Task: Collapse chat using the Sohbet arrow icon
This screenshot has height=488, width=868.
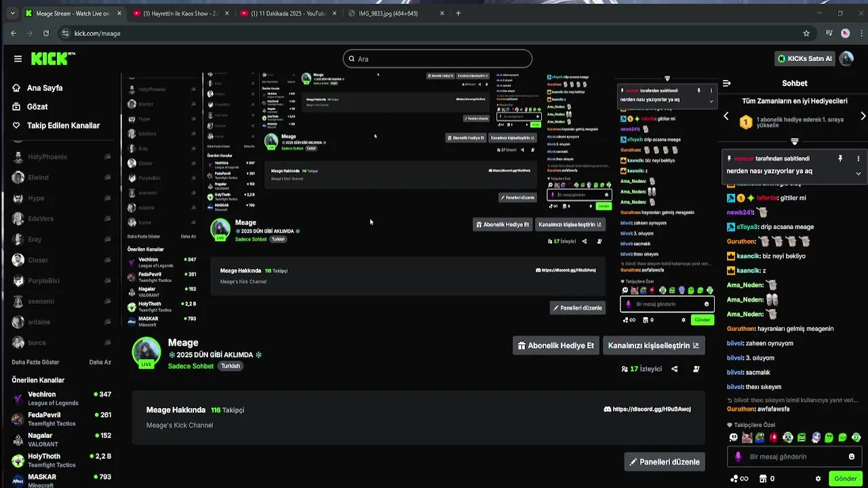Action: pos(727,83)
